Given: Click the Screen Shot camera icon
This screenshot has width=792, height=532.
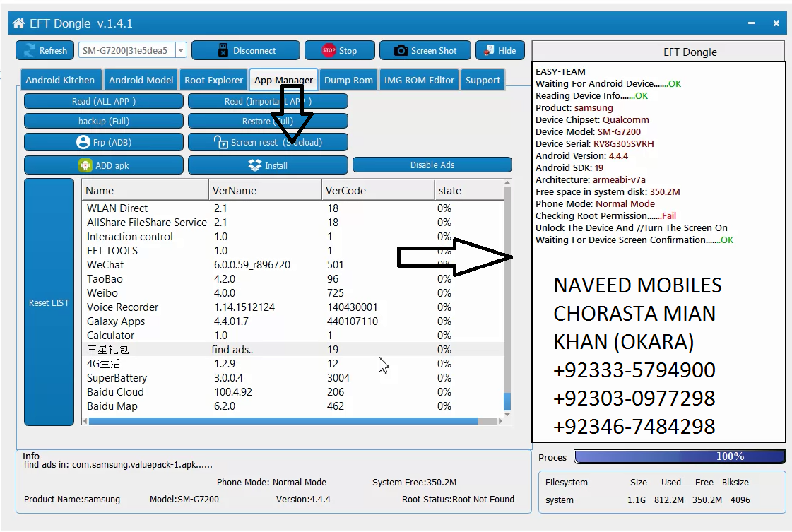Looking at the screenshot, I should click(401, 51).
